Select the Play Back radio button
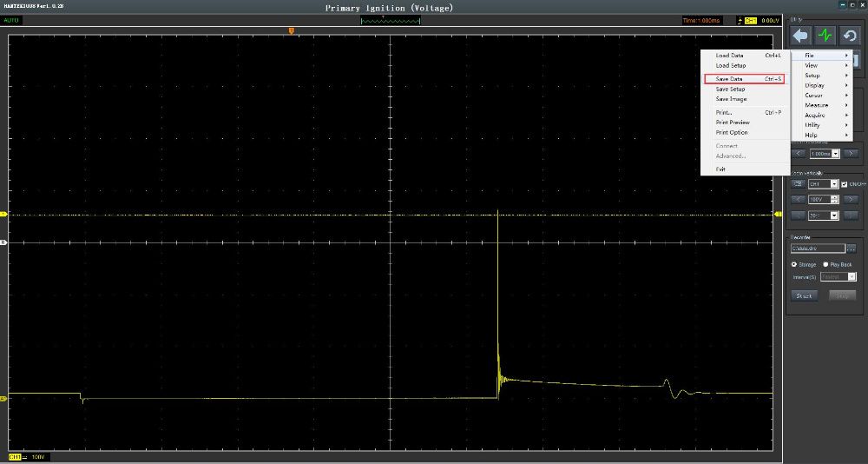The height and width of the screenshot is (464, 868). tap(825, 264)
